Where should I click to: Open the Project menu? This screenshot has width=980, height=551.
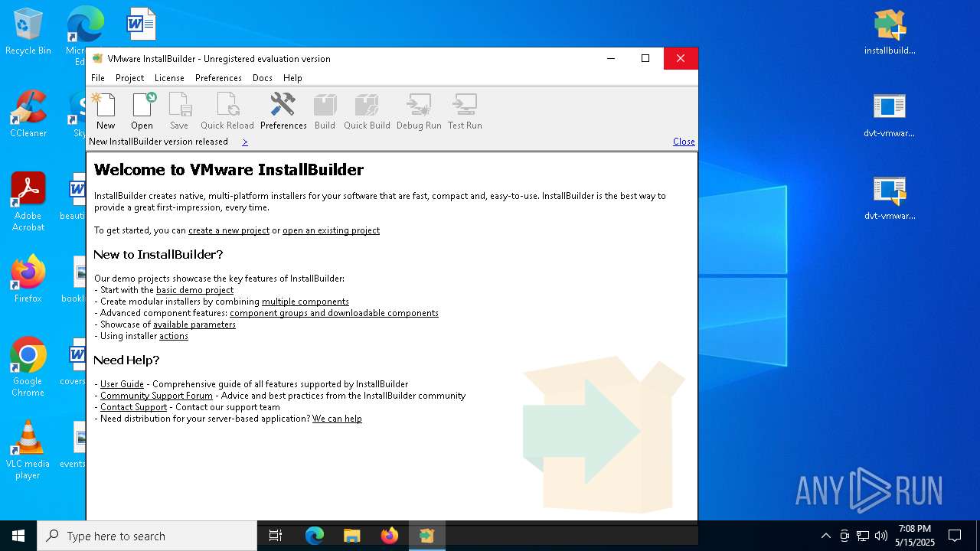coord(129,78)
